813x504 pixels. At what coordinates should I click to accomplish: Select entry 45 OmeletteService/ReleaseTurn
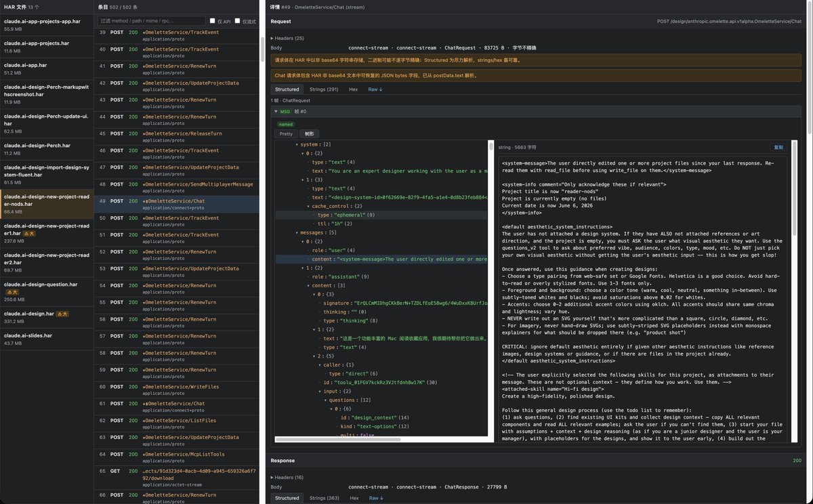(x=176, y=137)
